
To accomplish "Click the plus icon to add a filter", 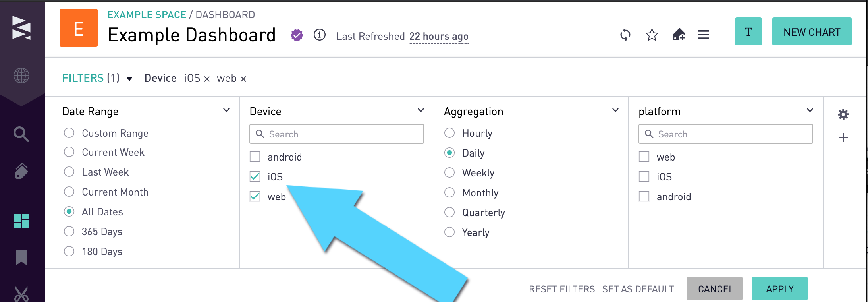I will 843,137.
